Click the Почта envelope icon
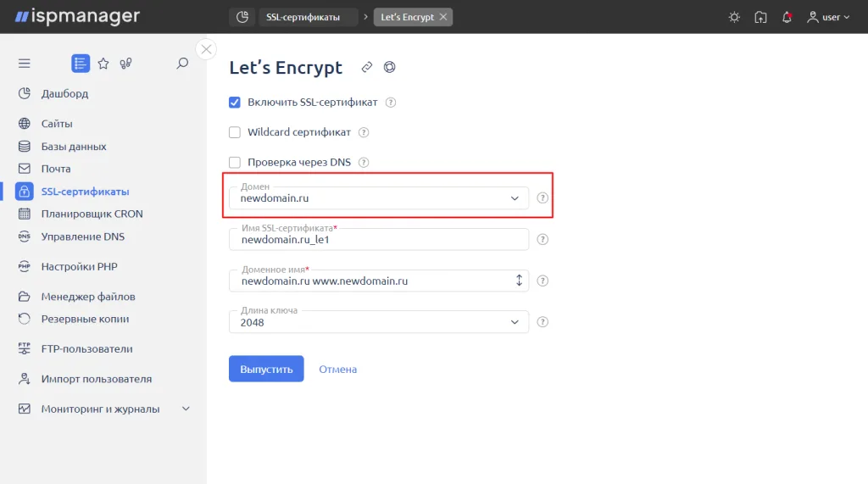 (25, 169)
